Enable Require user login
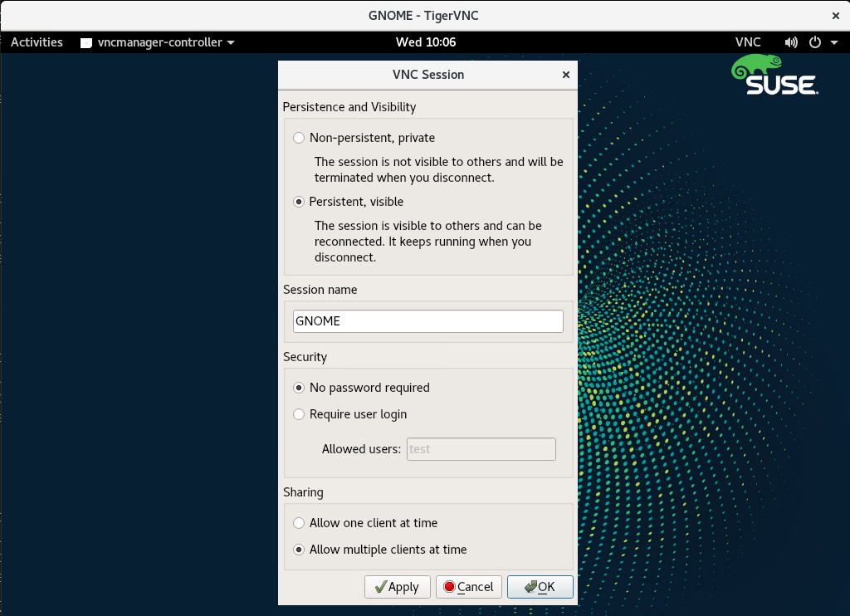This screenshot has width=850, height=616. [299, 414]
